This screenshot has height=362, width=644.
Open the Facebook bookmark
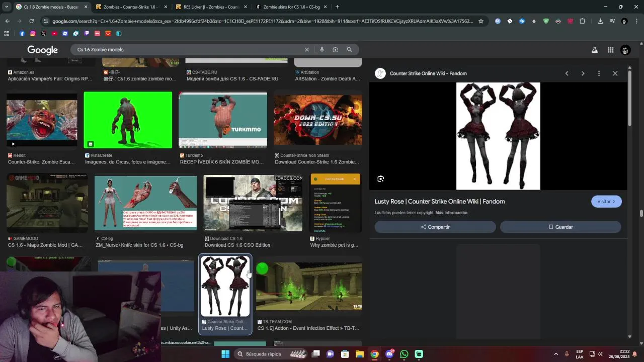22,34
